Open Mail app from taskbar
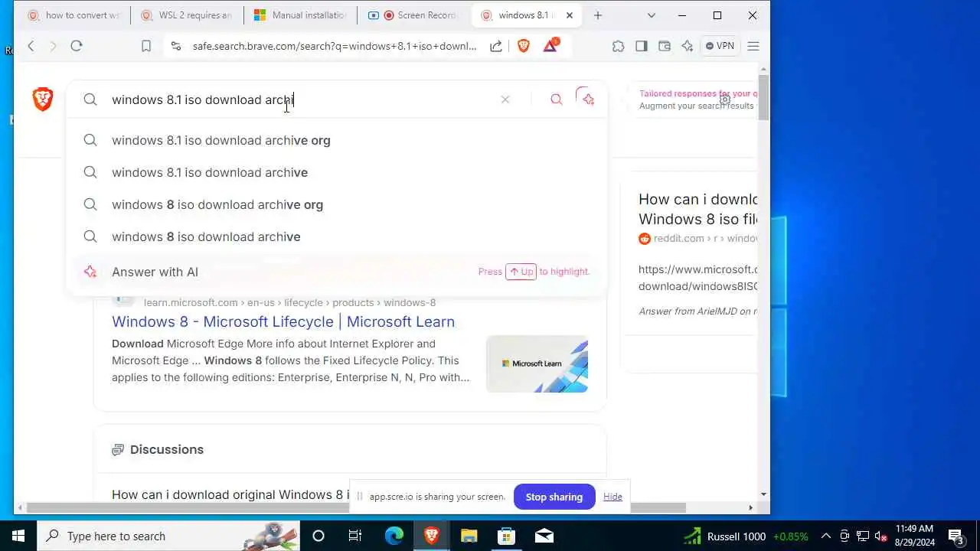 544,536
